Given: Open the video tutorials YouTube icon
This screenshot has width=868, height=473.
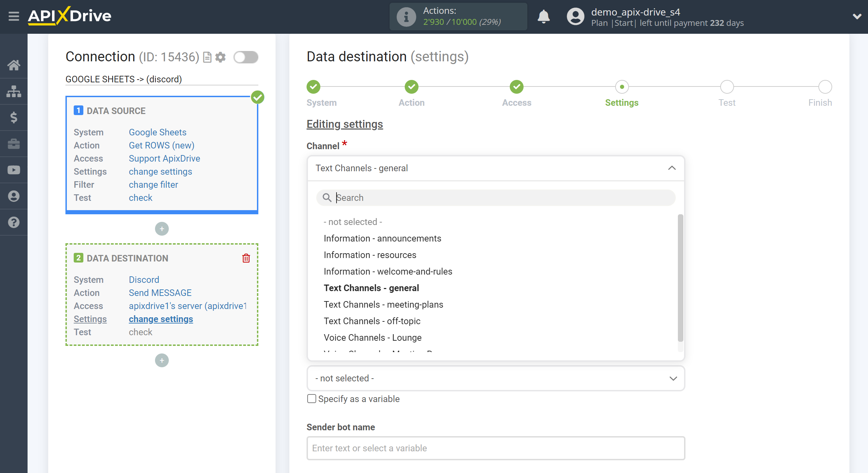Looking at the screenshot, I should tap(14, 170).
